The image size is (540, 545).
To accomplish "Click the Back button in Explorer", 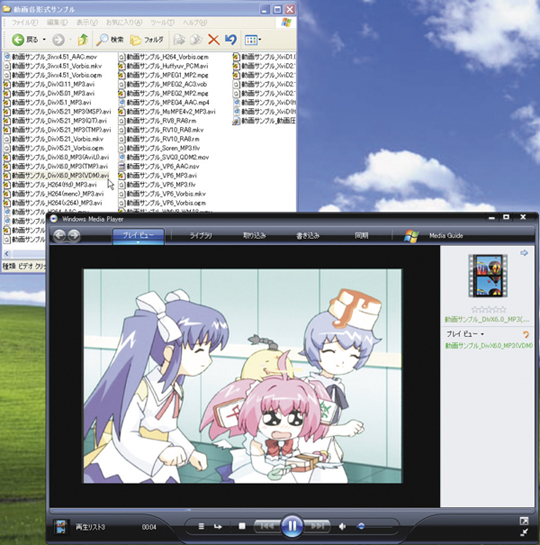I will click(x=24, y=40).
